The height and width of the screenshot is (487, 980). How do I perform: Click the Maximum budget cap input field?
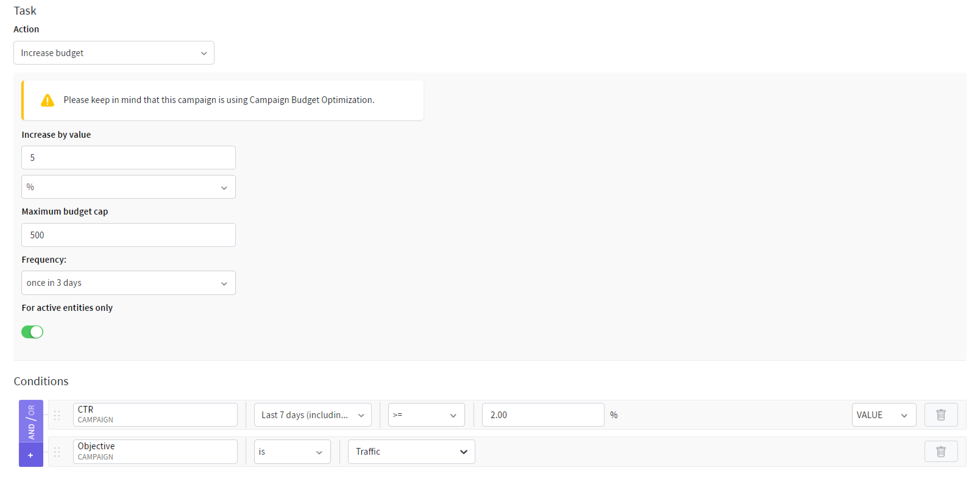tap(128, 234)
